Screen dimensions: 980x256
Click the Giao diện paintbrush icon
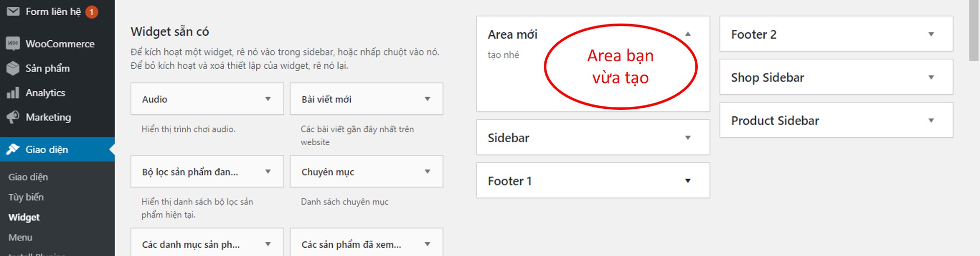click(13, 150)
